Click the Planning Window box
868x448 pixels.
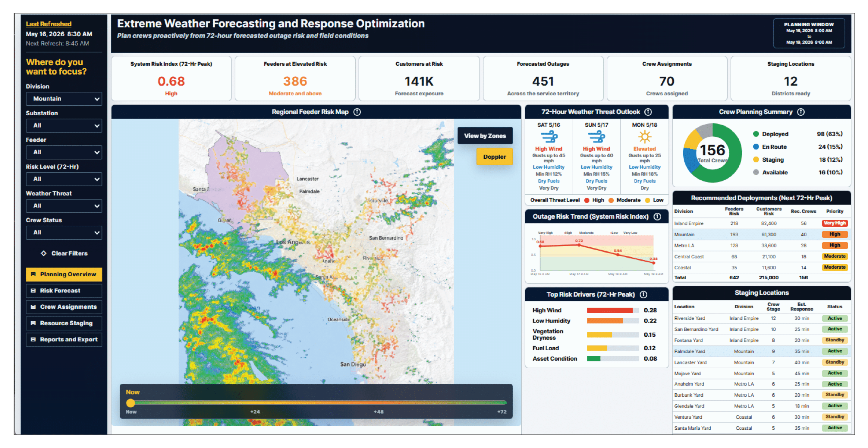809,33
